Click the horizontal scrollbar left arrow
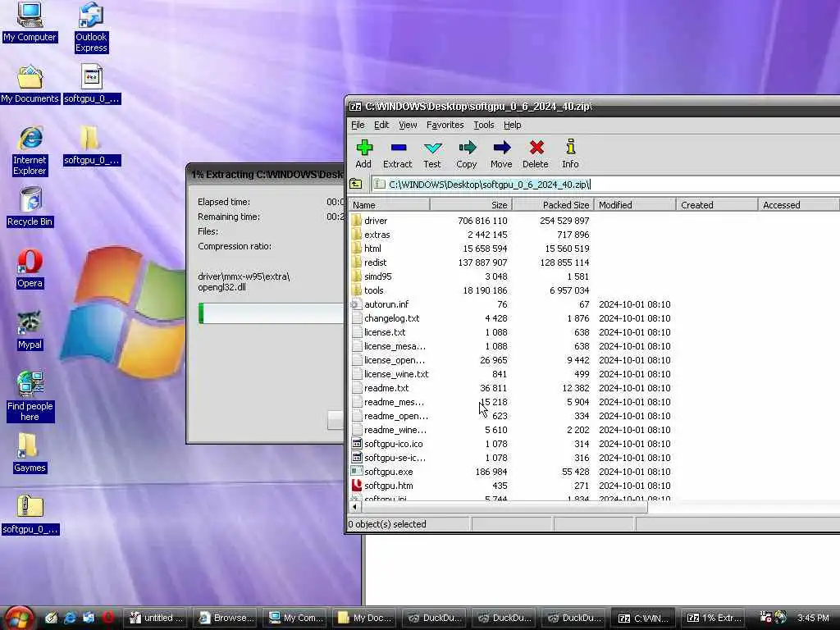Image resolution: width=840 pixels, height=630 pixels. click(354, 506)
